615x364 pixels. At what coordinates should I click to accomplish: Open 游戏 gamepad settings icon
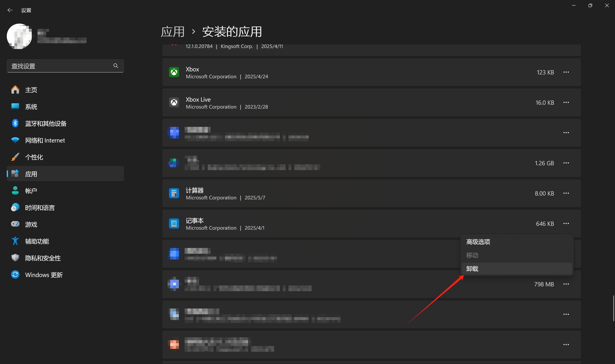pyautogui.click(x=15, y=224)
